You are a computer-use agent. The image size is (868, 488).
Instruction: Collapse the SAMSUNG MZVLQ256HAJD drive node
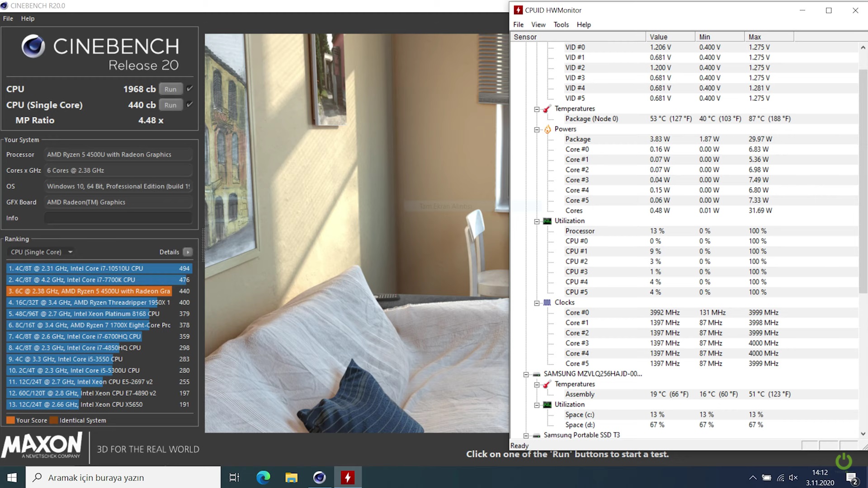(526, 374)
